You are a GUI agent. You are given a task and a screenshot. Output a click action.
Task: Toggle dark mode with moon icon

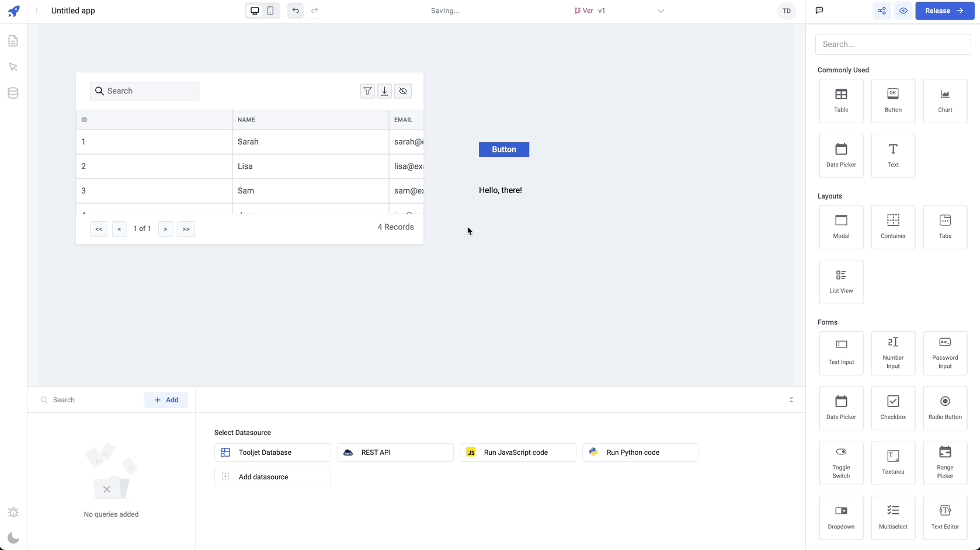(13, 538)
